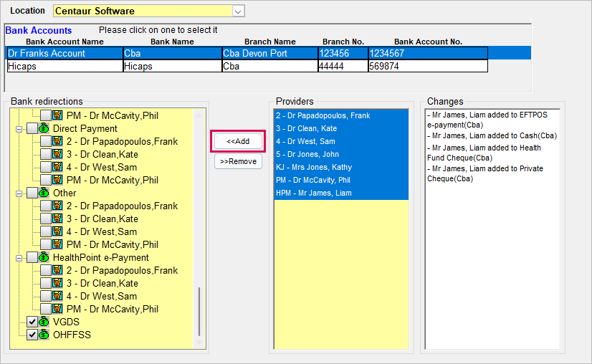592x364 pixels.
Task: Select provider 5 - Dr Jones, John
Action: click(341, 154)
